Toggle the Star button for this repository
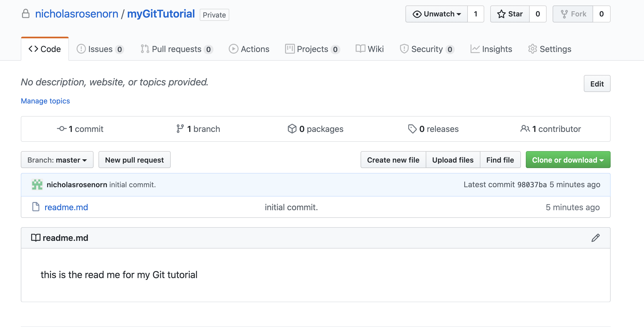Image resolution: width=644 pixels, height=329 pixels. pos(510,14)
